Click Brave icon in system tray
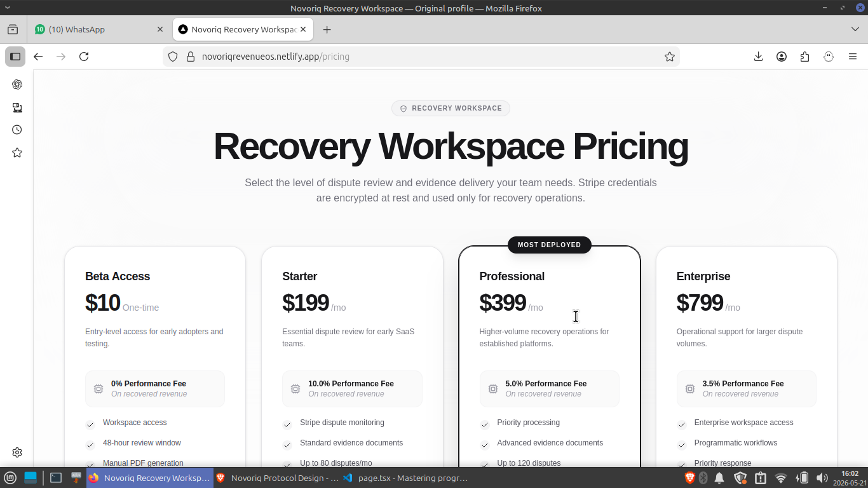Screen dimensions: 868x488 point(689,478)
